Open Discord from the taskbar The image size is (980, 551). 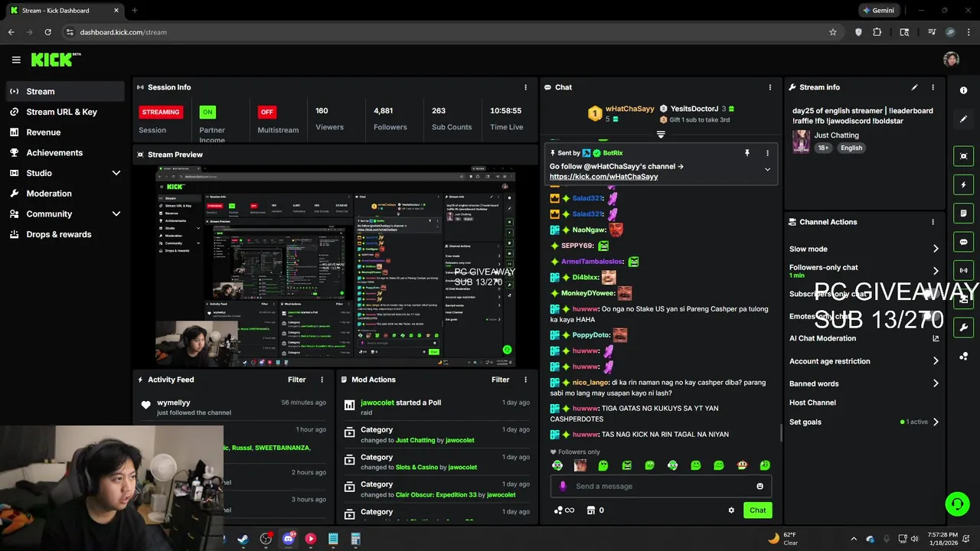(x=288, y=539)
